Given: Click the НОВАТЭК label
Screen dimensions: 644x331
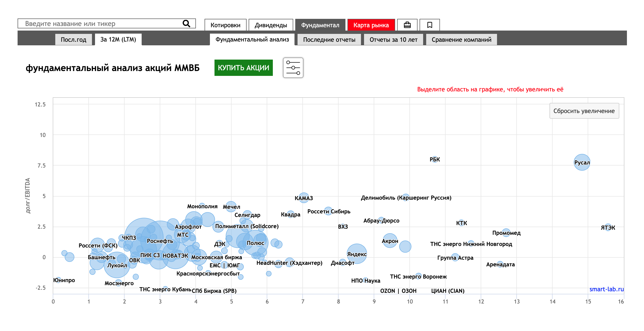Looking at the screenshot, I should tap(175, 255).
